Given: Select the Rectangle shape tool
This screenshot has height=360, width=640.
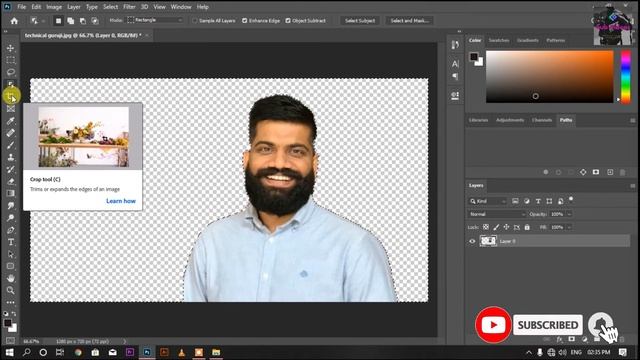Looking at the screenshot, I should pyautogui.click(x=11, y=266).
